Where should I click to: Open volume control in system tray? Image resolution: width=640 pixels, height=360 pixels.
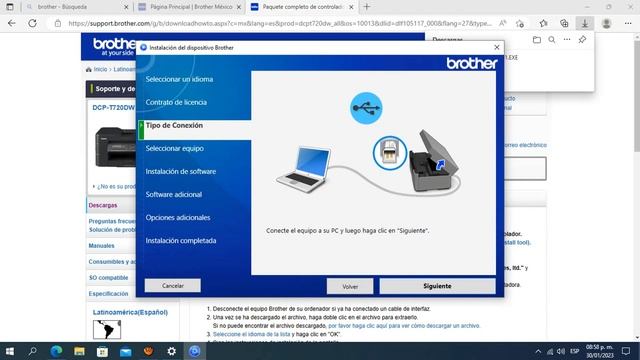[561, 351]
